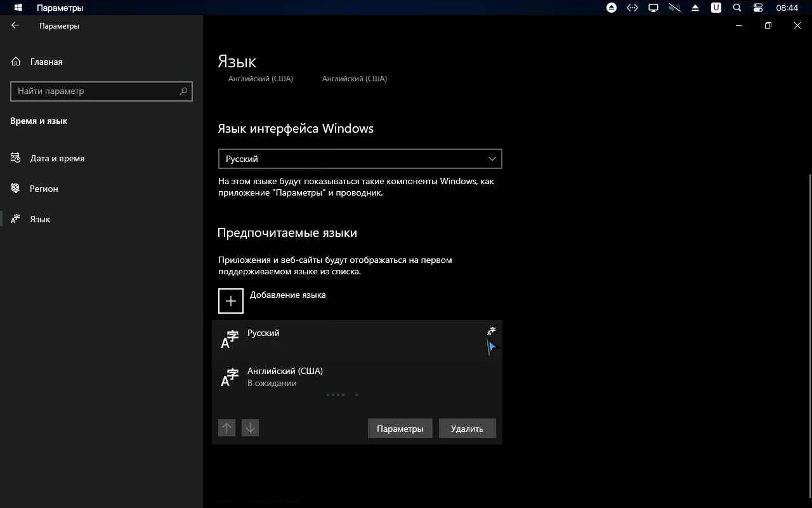This screenshot has height=508, width=812.
Task: Click the Язык интерфейса Windows heading
Action: (296, 128)
